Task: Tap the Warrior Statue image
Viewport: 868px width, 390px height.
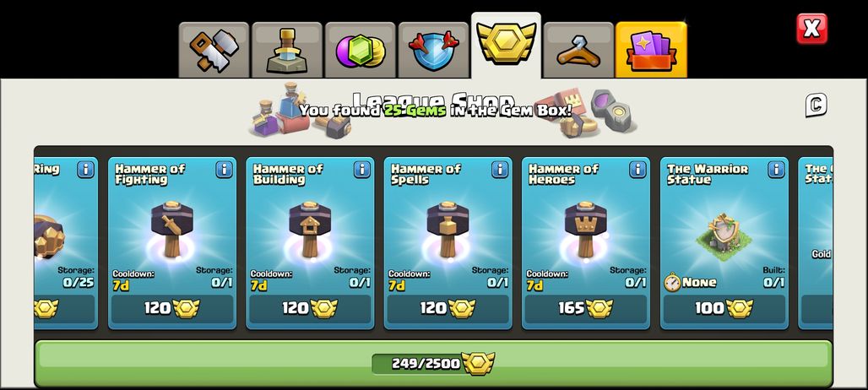Action: [724, 236]
